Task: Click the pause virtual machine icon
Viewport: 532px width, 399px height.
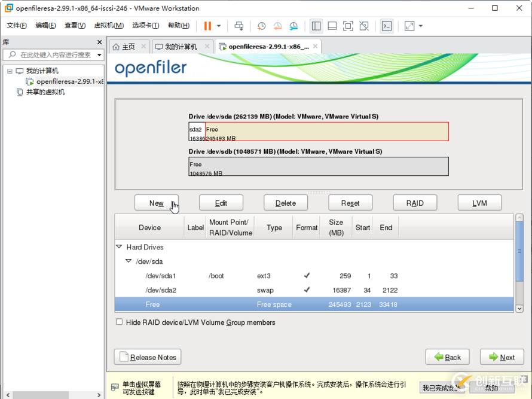Action: [x=207, y=26]
